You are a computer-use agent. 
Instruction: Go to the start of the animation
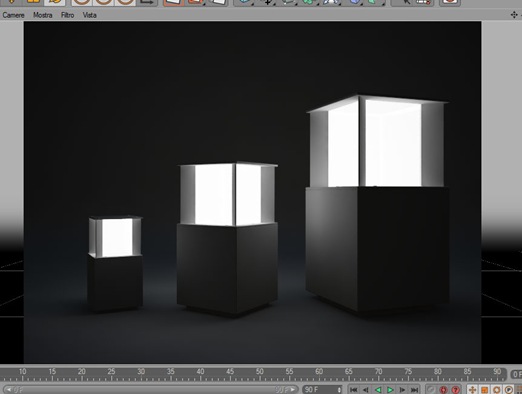click(x=354, y=389)
